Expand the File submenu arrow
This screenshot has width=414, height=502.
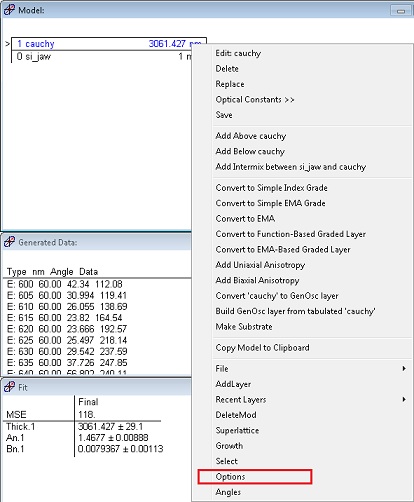pyautogui.click(x=404, y=368)
